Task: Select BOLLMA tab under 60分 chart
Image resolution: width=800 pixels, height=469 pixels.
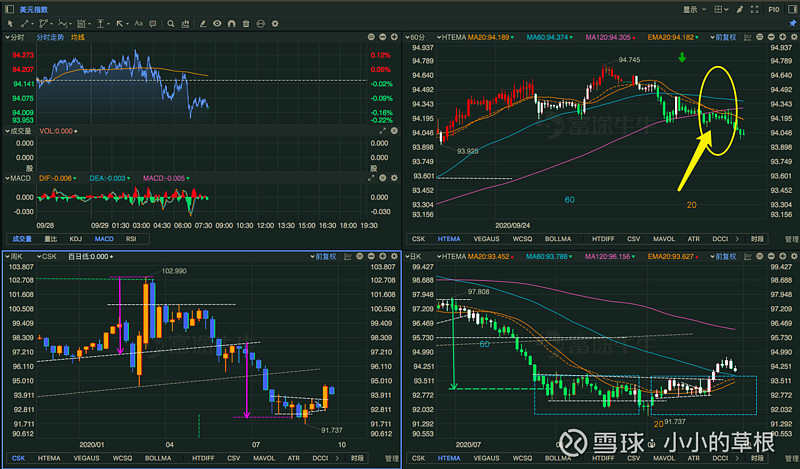Action: (x=558, y=239)
